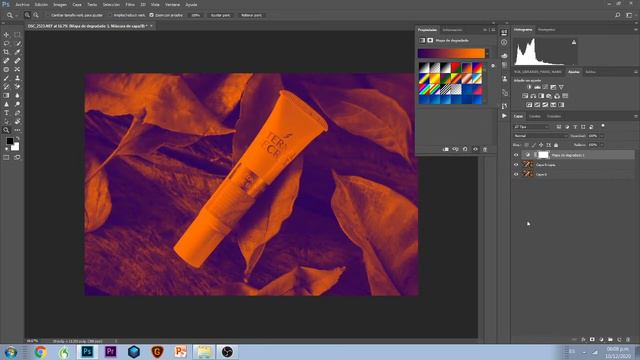Hide the Capa 0 copia layer
The width and height of the screenshot is (640, 360).
pyautogui.click(x=516, y=164)
